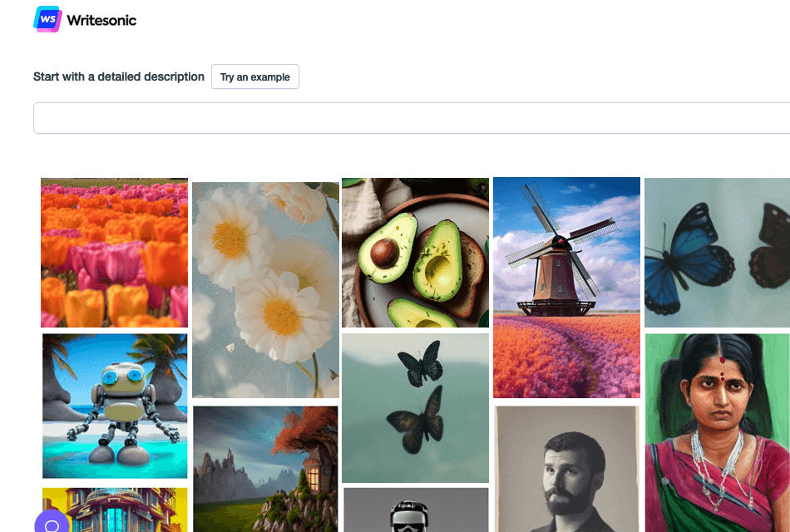Click the Writesonic brand name text
Screen dimensions: 790x532
point(101,20)
